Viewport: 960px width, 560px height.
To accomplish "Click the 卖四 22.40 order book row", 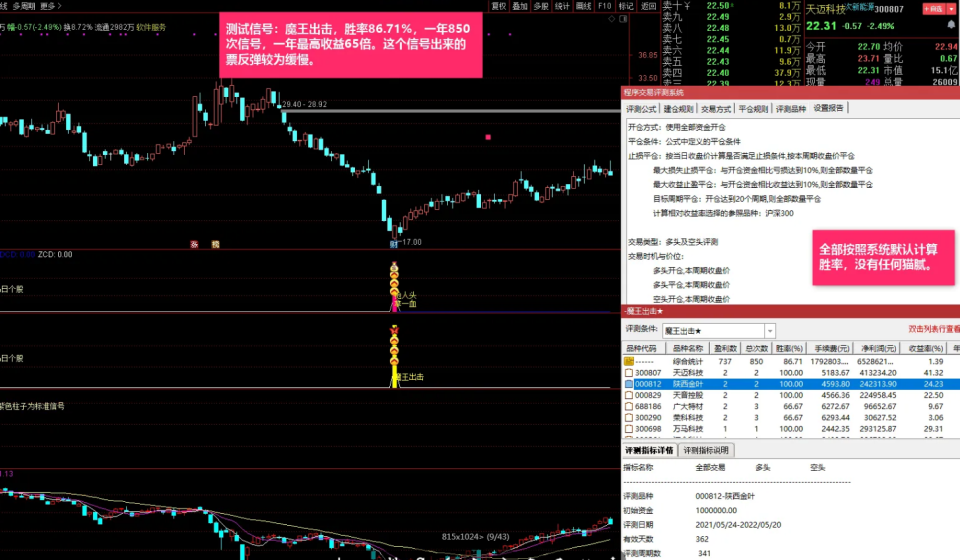I will tap(732, 72).
